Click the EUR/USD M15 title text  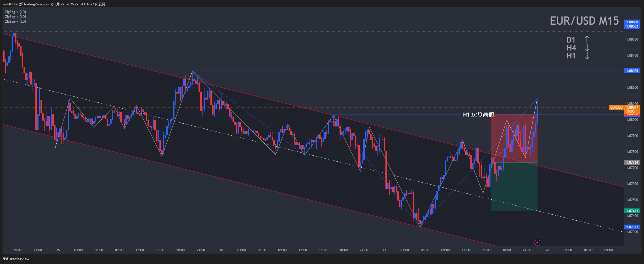pyautogui.click(x=584, y=21)
